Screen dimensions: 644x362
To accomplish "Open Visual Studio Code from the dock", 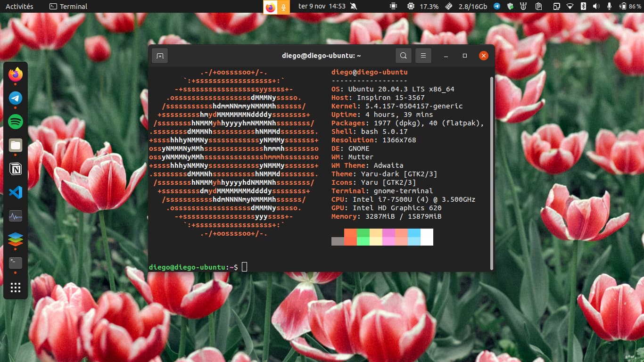I will (x=16, y=192).
